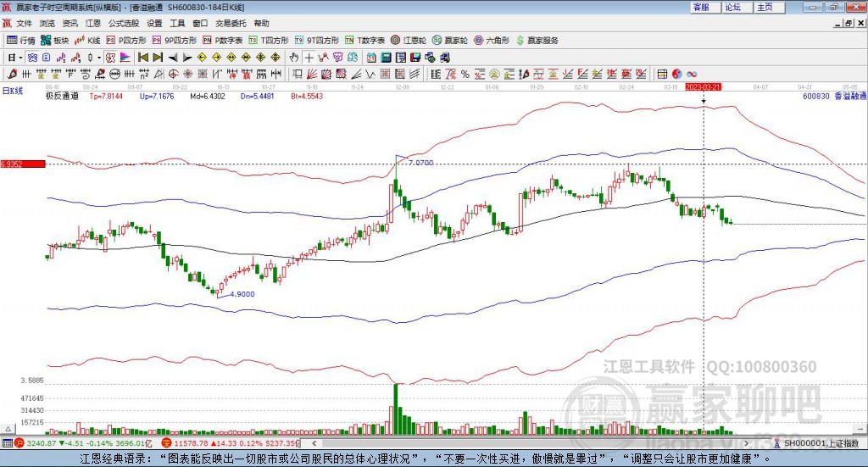
Task: Click the black right-arrow step-forward icon
Action: (x=187, y=58)
